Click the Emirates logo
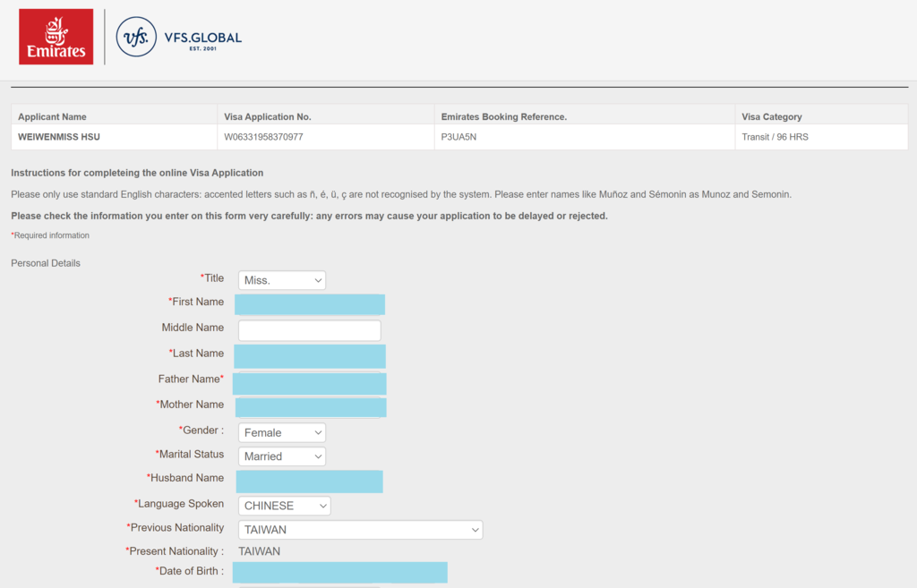This screenshot has height=588, width=917. pyautogui.click(x=56, y=37)
